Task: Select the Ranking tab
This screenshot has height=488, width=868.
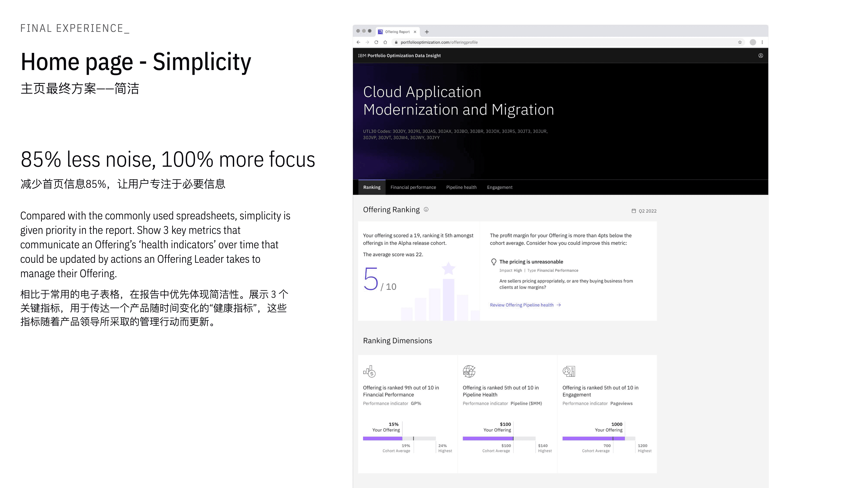Action: [372, 187]
